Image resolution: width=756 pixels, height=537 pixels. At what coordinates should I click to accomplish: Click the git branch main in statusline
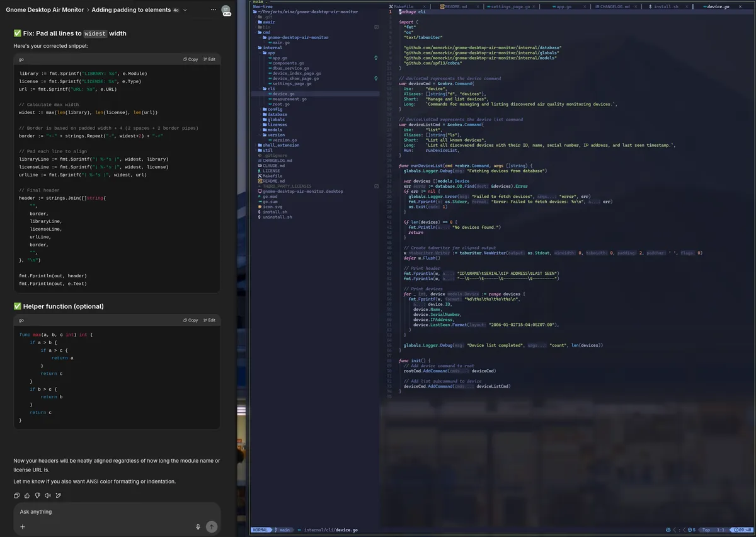tap(283, 530)
